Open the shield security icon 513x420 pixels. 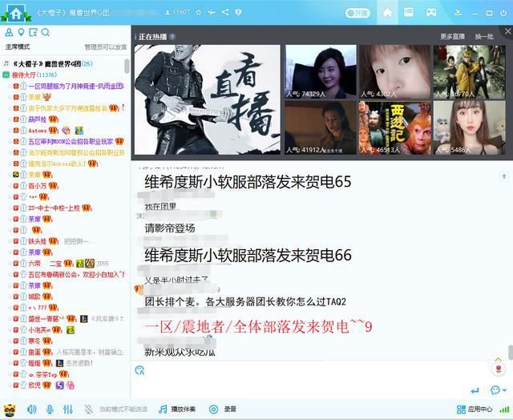pyautogui.click(x=239, y=13)
